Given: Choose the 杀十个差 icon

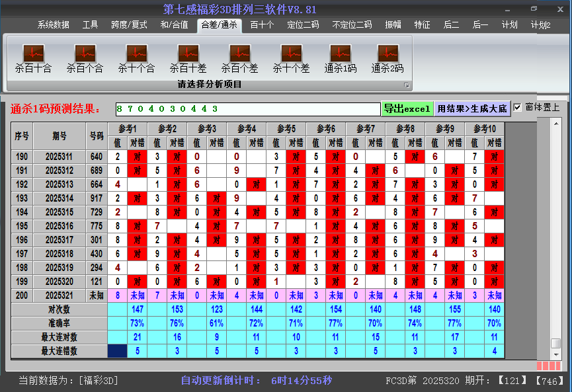Looking at the screenshot, I should pos(291,54).
